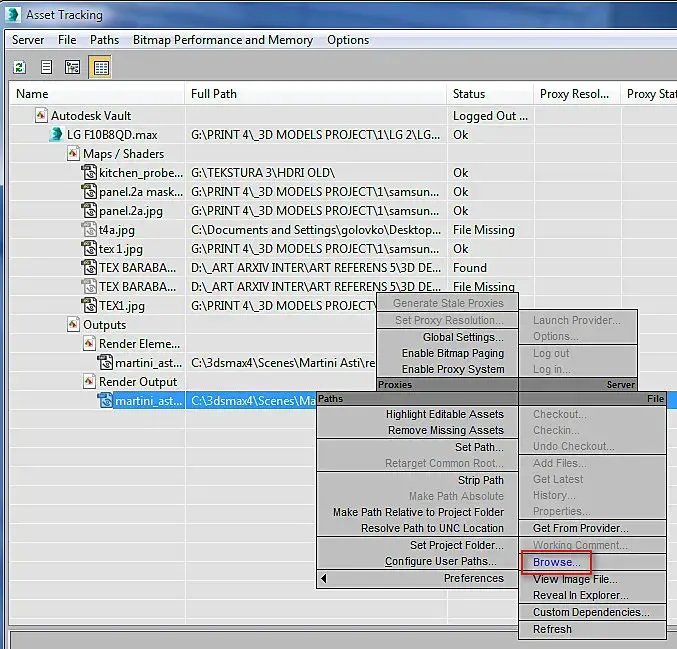677x649 pixels.
Task: Choose Global Settings... menu entry
Action: tap(463, 337)
